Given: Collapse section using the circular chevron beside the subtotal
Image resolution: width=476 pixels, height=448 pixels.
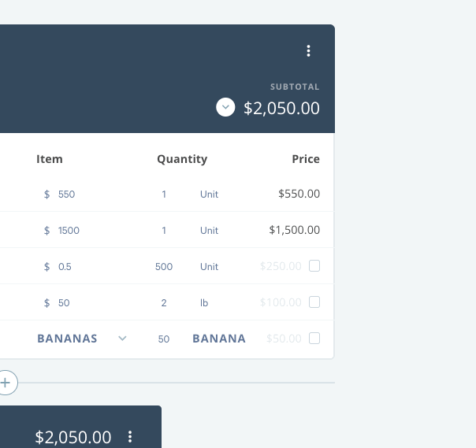Looking at the screenshot, I should click(225, 107).
